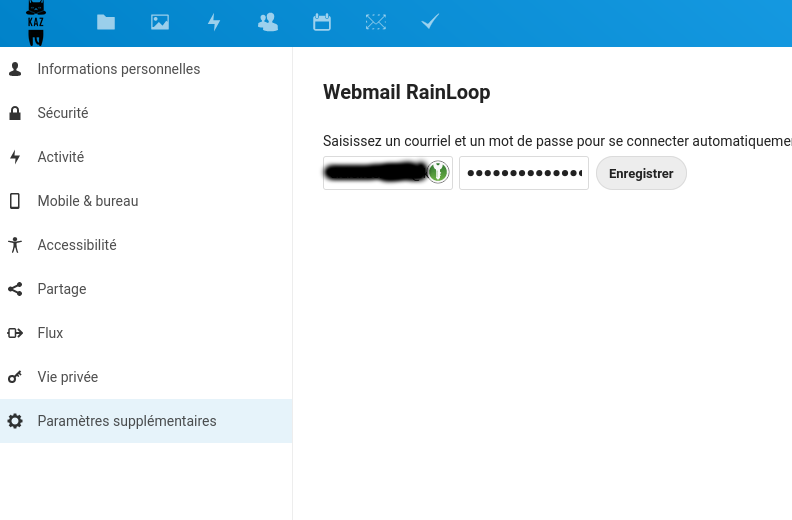The width and height of the screenshot is (792, 520).
Task: Open the Mail envelope icon in top bar
Action: coord(376,22)
